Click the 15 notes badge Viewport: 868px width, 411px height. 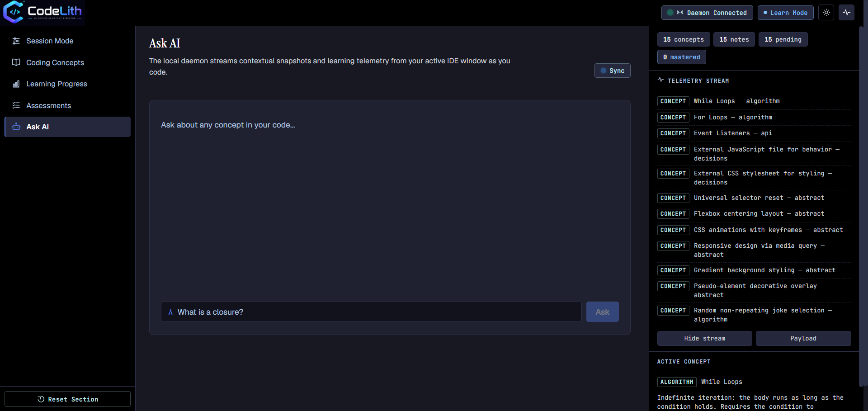point(734,40)
